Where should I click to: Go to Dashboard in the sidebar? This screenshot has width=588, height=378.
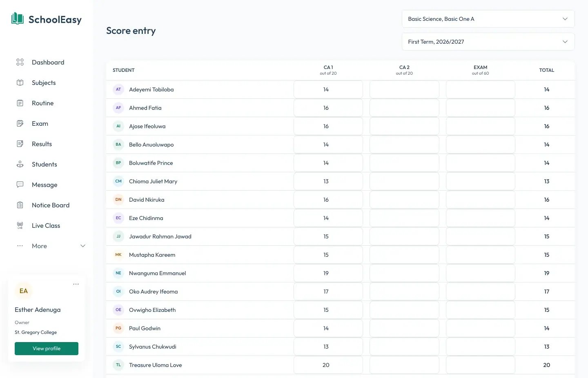pyautogui.click(x=48, y=62)
